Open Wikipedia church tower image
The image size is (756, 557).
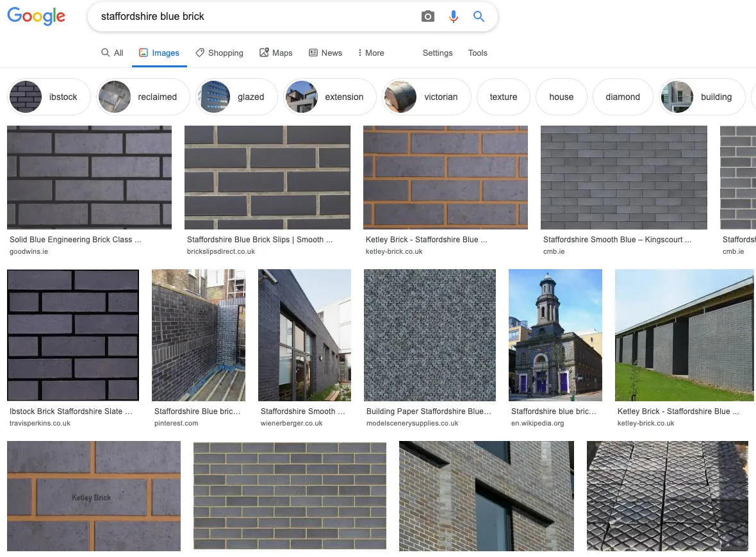pos(555,335)
